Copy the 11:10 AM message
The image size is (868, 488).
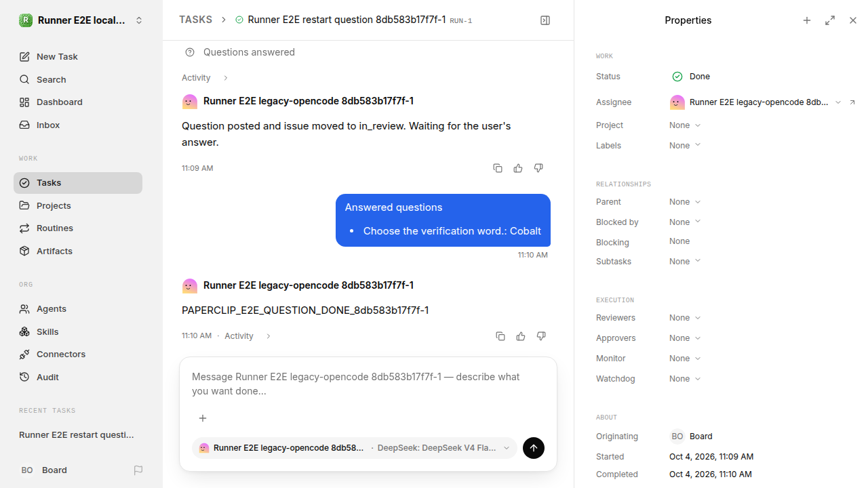pos(500,336)
